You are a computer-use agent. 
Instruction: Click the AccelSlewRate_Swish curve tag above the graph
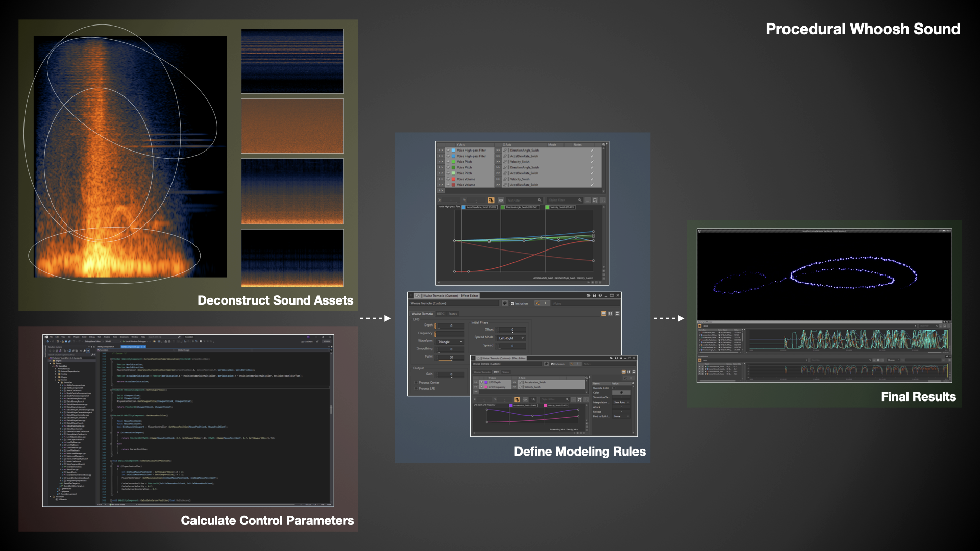(x=479, y=207)
